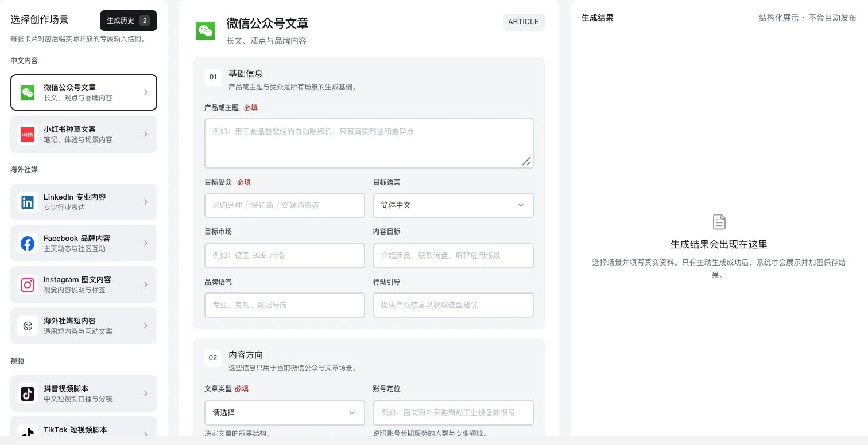Focus the 目标市场 input field
This screenshot has height=445, width=868.
(x=285, y=256)
